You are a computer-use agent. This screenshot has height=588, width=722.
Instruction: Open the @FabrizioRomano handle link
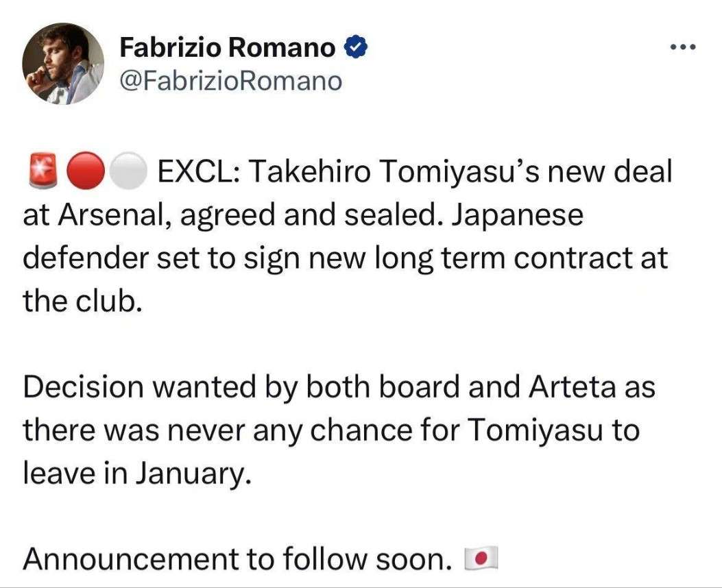coord(230,82)
